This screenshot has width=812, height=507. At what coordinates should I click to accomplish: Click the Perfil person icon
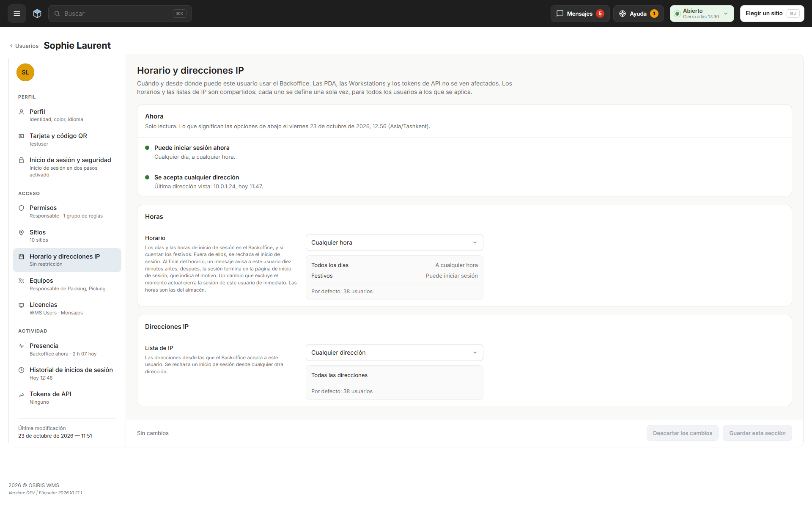click(x=21, y=112)
